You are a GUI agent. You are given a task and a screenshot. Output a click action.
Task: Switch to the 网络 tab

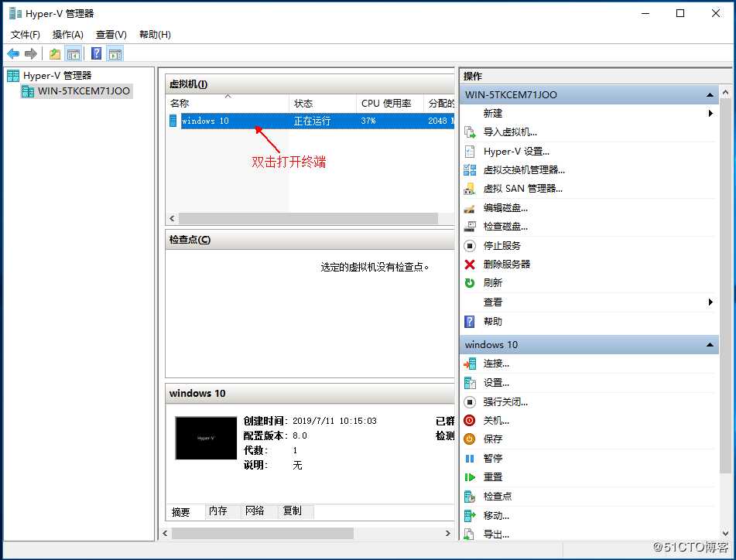[255, 510]
